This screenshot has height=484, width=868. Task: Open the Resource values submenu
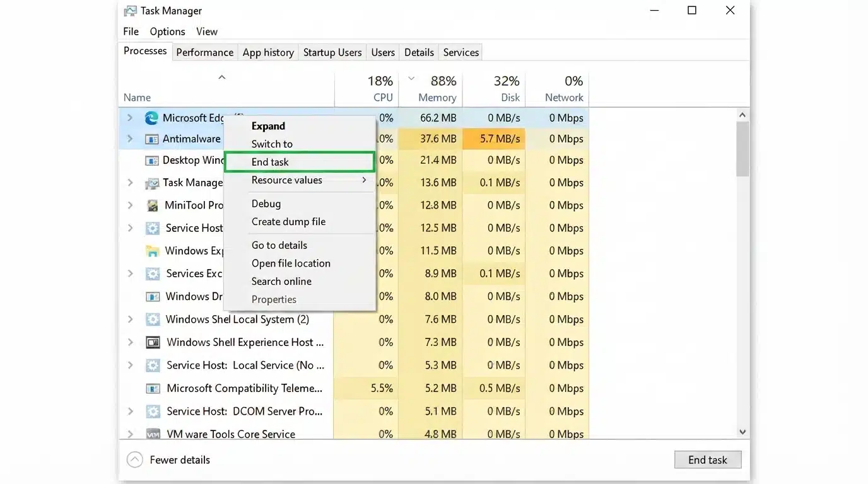click(300, 180)
